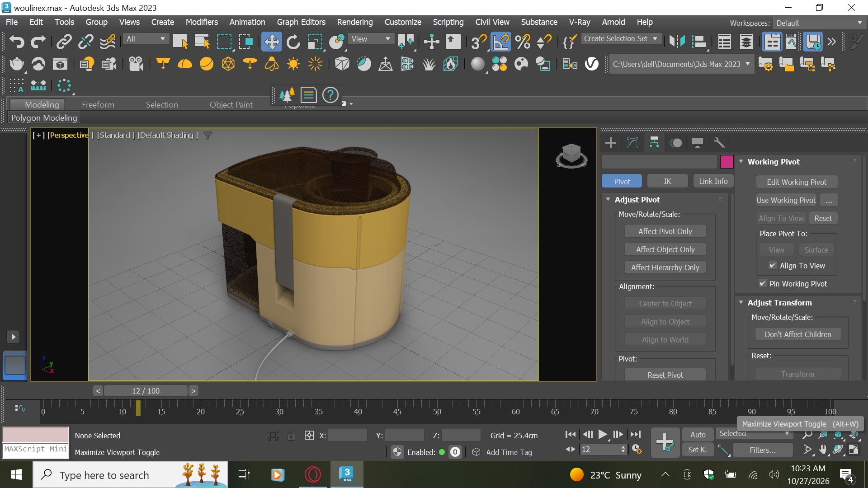Switch to the Freeform ribbon tab
The height and width of the screenshot is (488, 868).
click(x=98, y=104)
